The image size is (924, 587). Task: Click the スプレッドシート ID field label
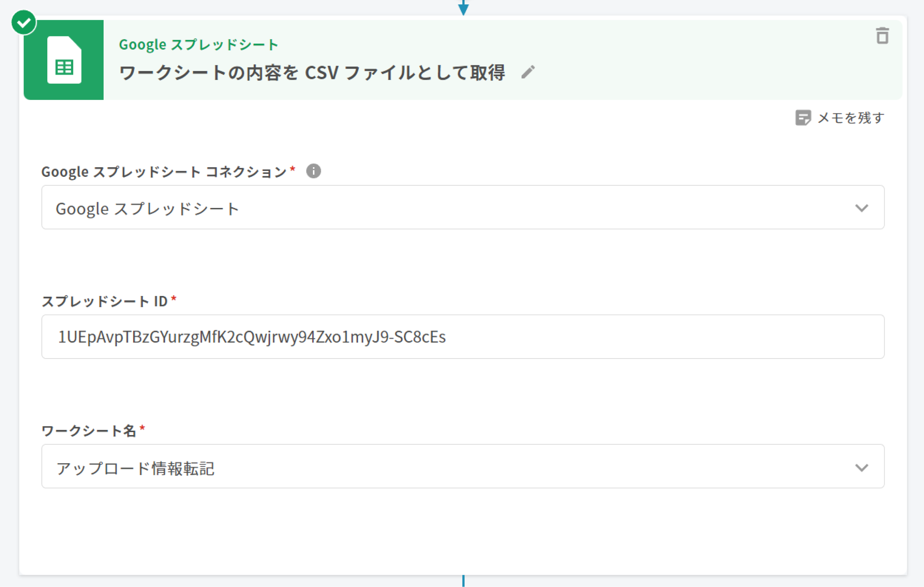(x=104, y=301)
